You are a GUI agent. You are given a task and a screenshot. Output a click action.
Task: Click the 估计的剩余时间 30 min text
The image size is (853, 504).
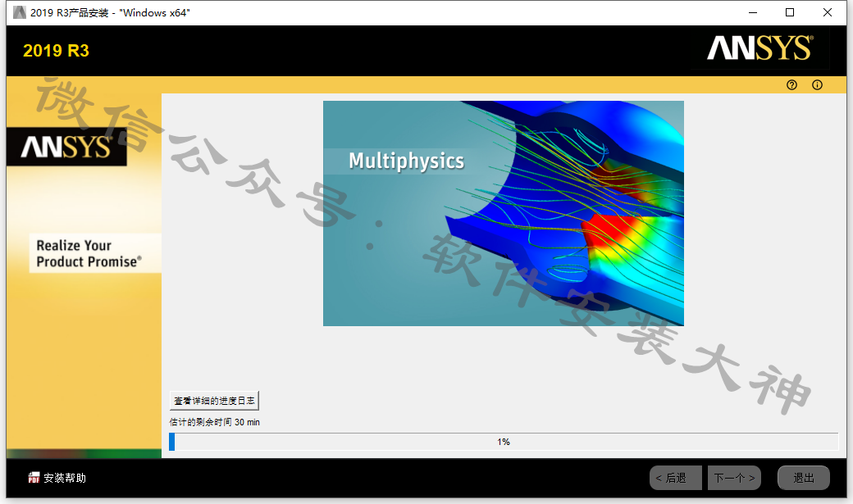tap(214, 422)
